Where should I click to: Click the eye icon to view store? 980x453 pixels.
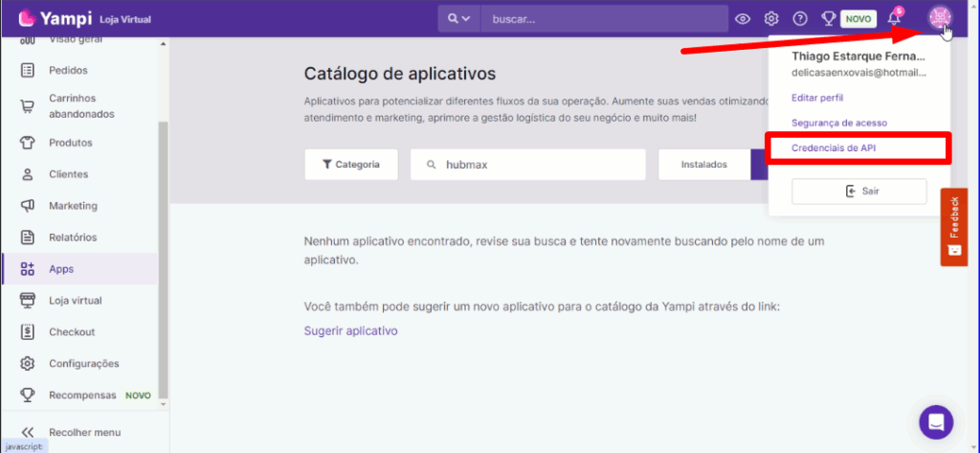pos(743,18)
